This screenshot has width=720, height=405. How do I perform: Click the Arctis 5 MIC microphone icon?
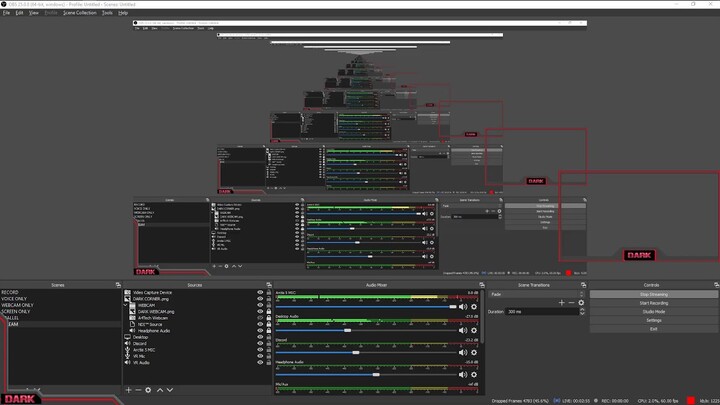click(x=128, y=349)
